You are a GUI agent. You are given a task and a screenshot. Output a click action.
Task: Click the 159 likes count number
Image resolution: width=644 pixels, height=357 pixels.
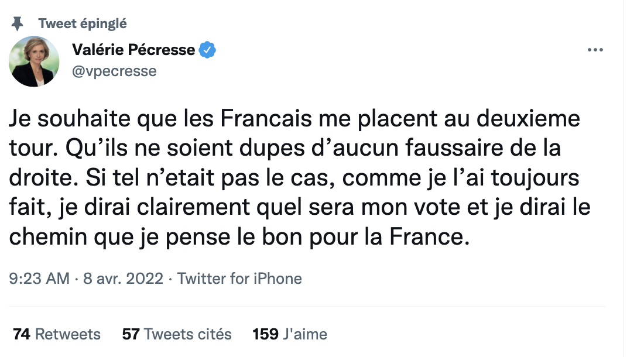click(265, 334)
